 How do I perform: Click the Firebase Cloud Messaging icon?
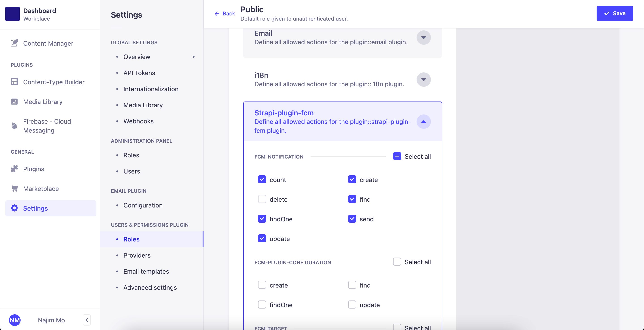click(x=14, y=125)
